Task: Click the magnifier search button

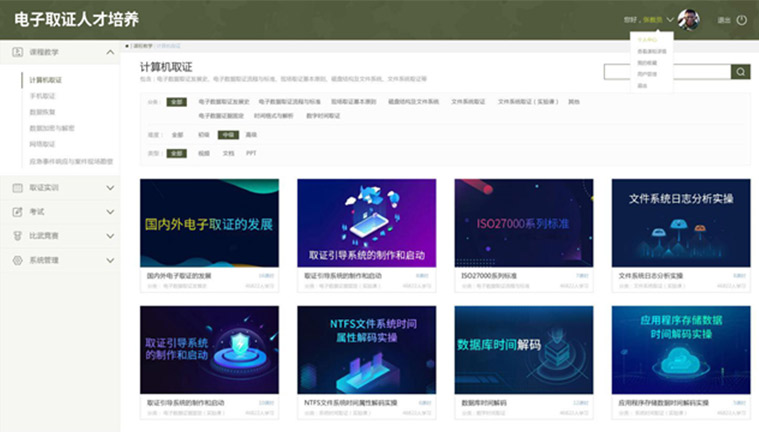Action: 741,72
